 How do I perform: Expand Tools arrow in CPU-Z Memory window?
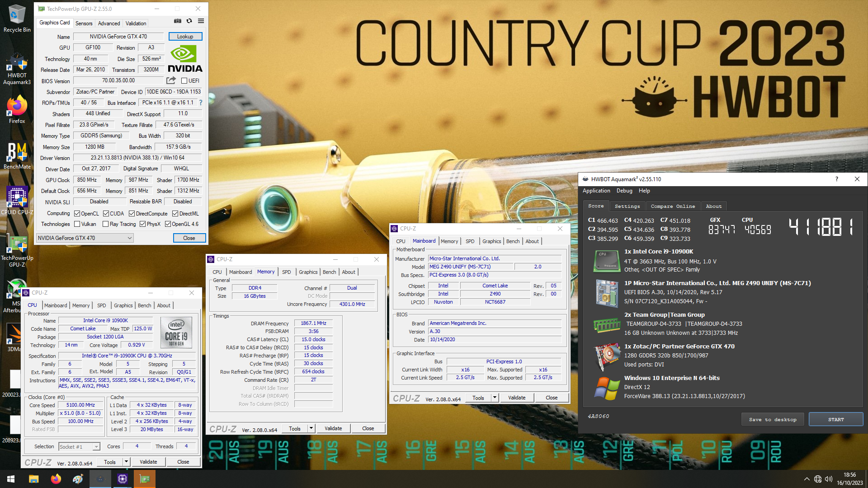(311, 428)
